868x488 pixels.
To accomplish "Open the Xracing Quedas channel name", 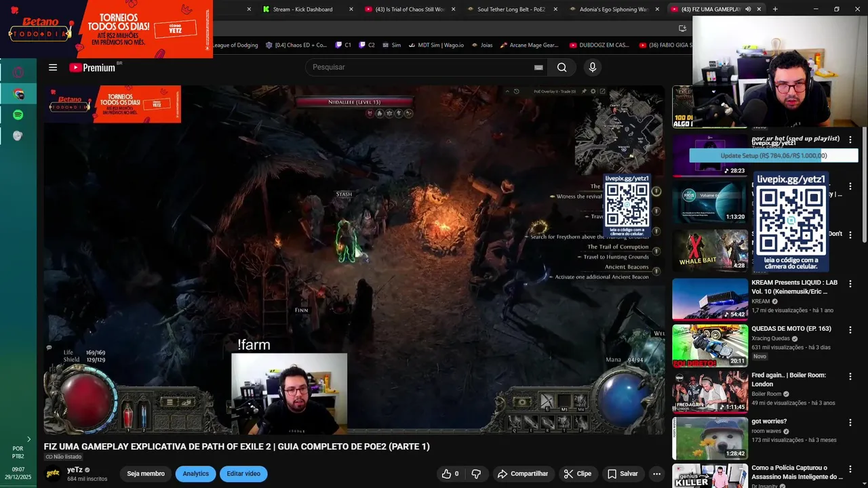I will (x=770, y=338).
